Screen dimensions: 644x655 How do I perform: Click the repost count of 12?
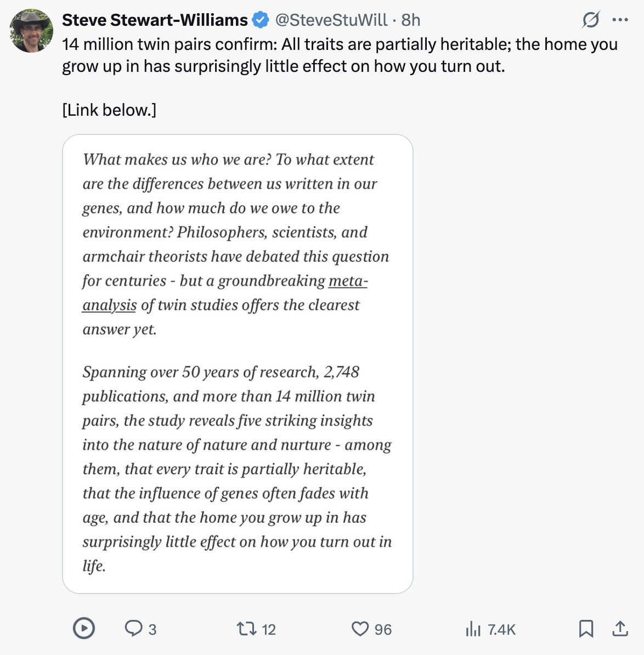pyautogui.click(x=269, y=629)
